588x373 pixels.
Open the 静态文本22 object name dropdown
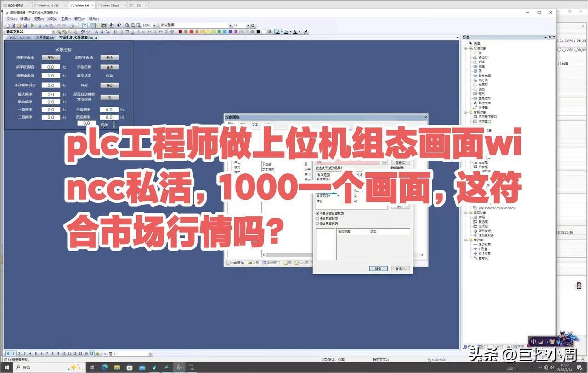click(x=54, y=32)
